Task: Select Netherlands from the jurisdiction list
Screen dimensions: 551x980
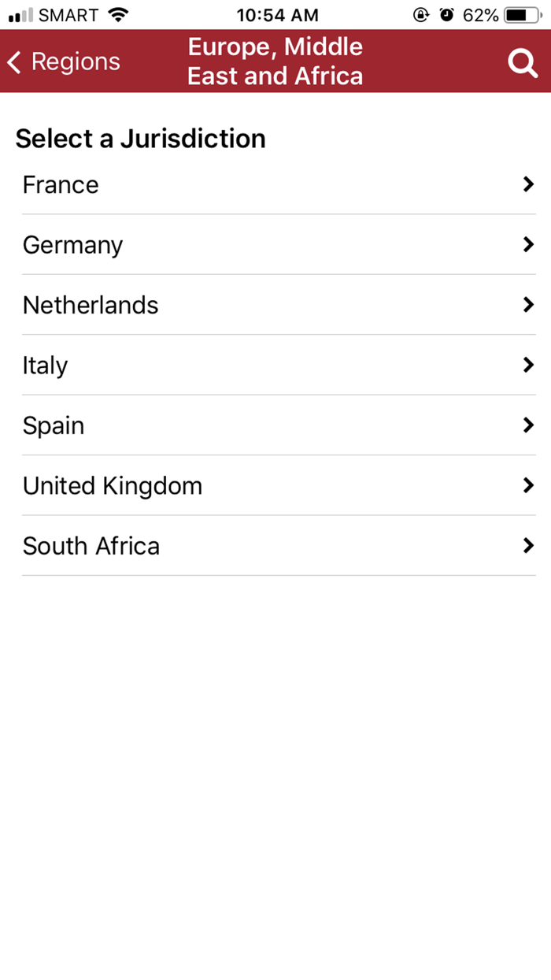Action: tap(91, 305)
